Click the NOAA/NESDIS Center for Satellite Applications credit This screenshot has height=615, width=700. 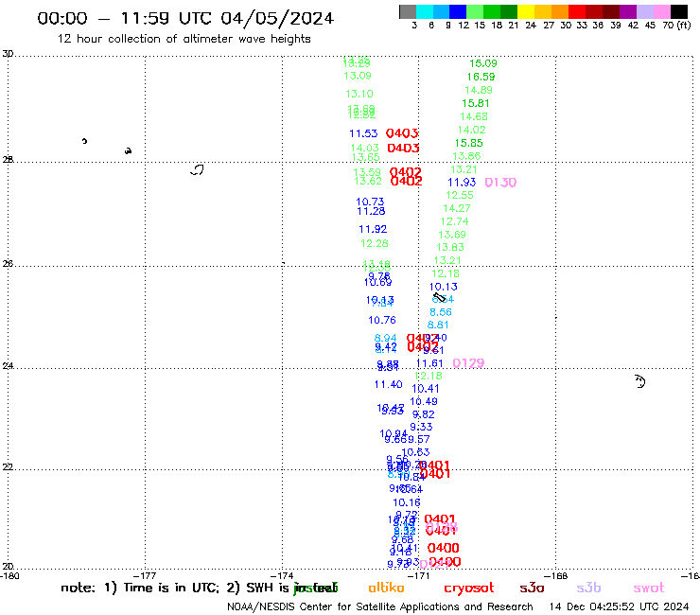tap(380, 606)
